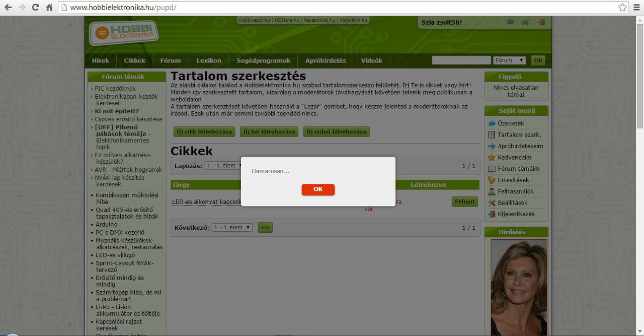This screenshot has width=644, height=336.
Task: Click the Értesítések bell icon
Action: pyautogui.click(x=492, y=180)
